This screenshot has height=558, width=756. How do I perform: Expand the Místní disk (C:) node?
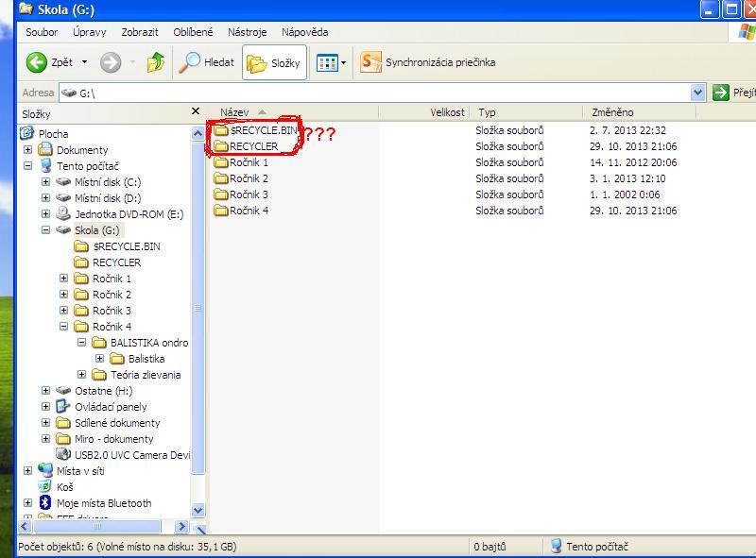click(x=45, y=182)
